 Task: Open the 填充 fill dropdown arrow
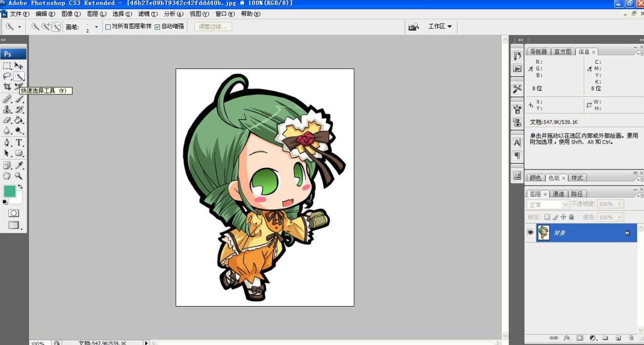click(620, 217)
